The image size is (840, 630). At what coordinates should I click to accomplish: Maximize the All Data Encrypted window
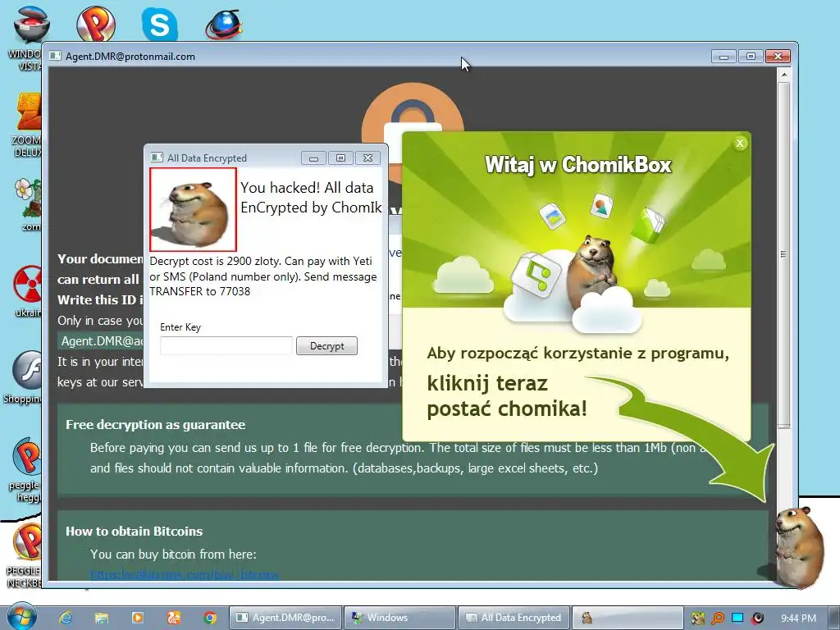(340, 158)
